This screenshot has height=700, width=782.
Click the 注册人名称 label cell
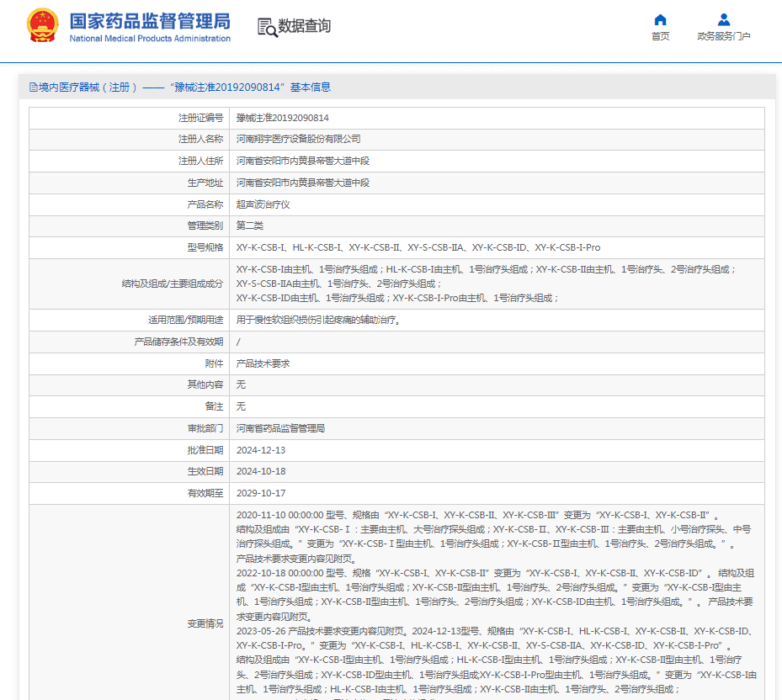pyautogui.click(x=129, y=140)
